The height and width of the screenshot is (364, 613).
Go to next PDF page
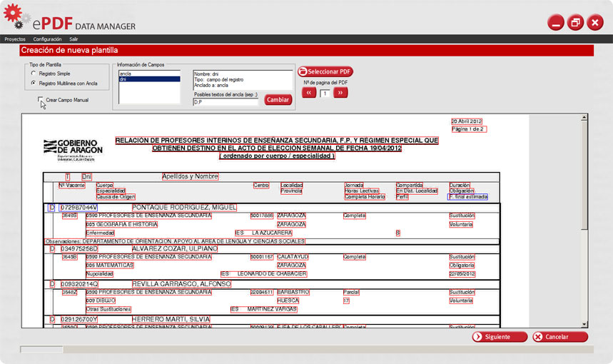click(x=340, y=93)
